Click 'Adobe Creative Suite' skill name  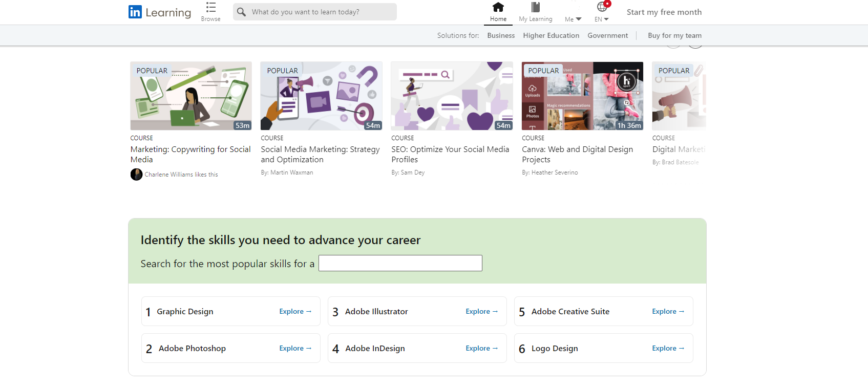coord(570,311)
